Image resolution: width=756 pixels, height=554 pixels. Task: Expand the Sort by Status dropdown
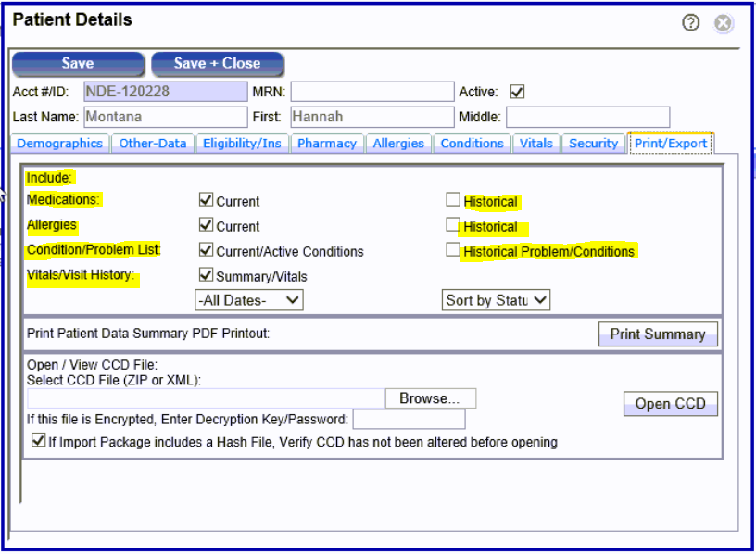pos(497,300)
